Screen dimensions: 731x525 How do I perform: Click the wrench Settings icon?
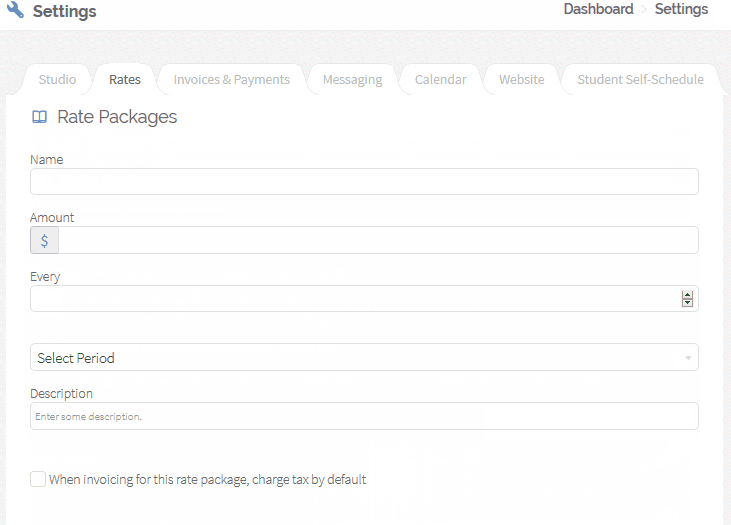[15, 10]
